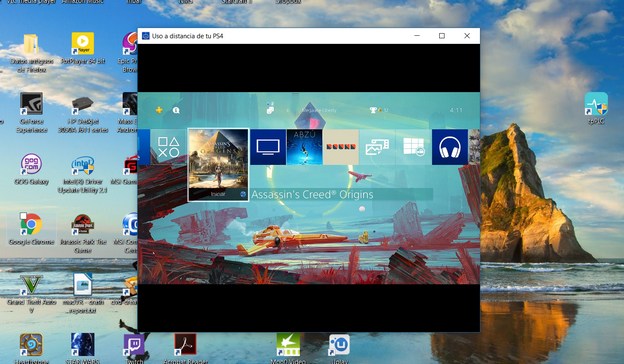This screenshot has height=364, width=624.
Task: Select the Star Wars desktop shortcut
Action: pyautogui.click(x=83, y=348)
